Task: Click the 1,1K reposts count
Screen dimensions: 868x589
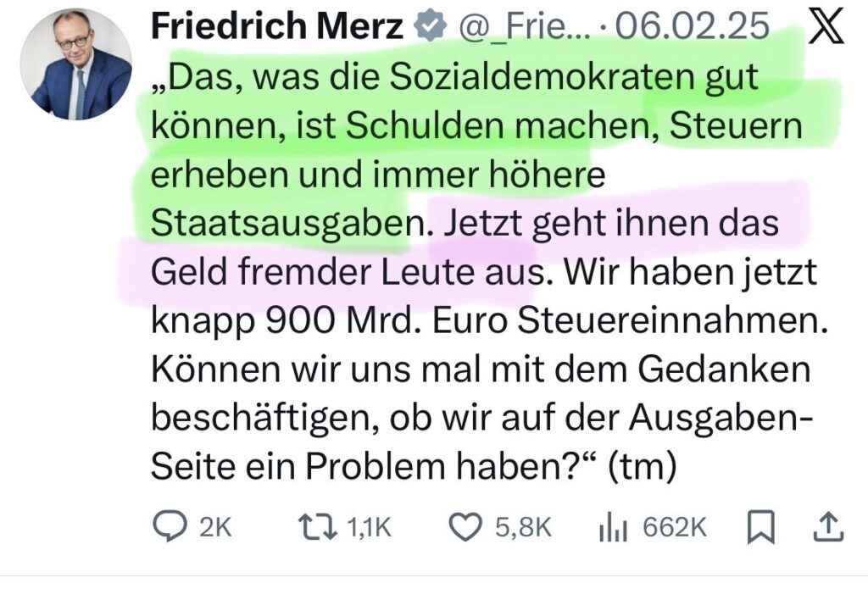Action: (370, 527)
